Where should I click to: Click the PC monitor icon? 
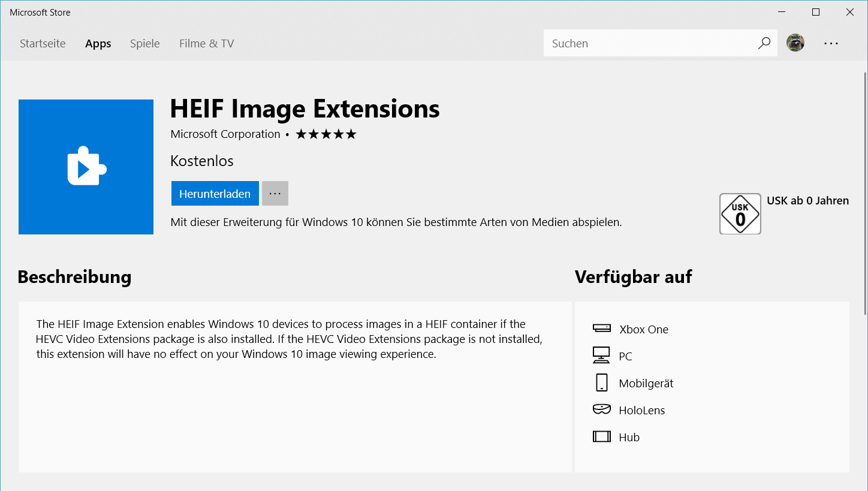601,355
